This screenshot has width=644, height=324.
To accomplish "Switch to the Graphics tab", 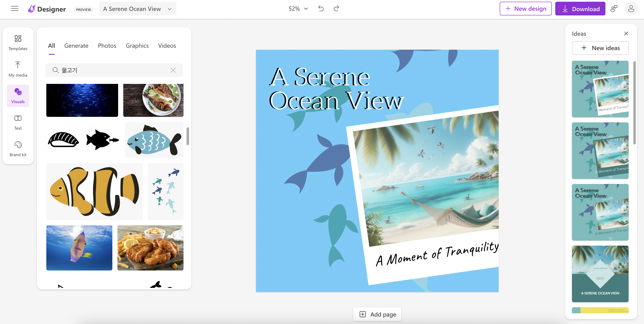I will point(137,46).
